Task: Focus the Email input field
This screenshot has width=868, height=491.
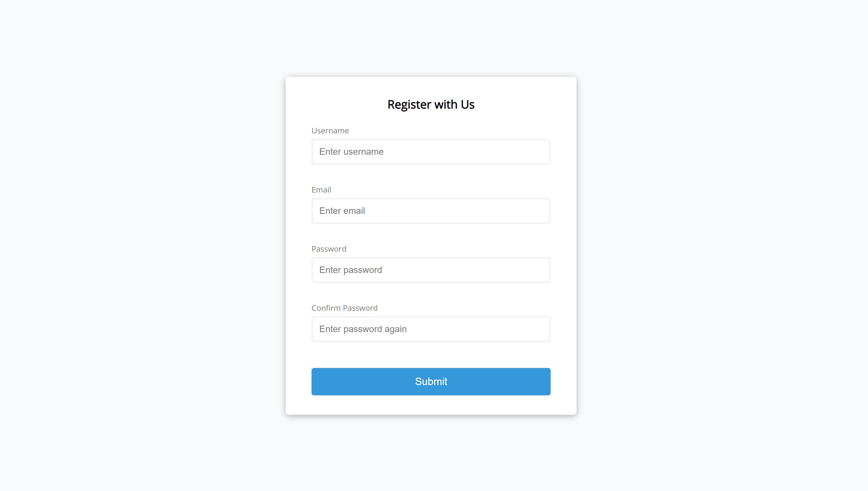Action: (431, 211)
